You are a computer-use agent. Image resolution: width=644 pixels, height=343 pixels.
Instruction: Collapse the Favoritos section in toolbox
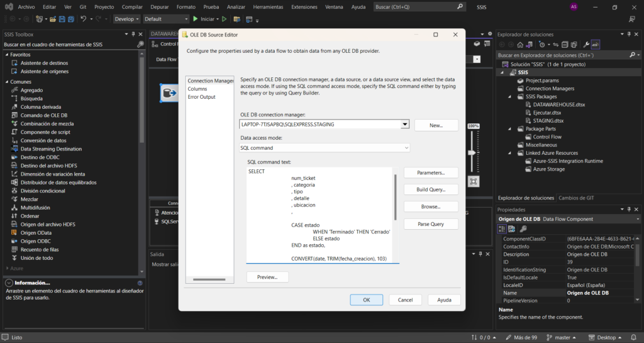6,55
